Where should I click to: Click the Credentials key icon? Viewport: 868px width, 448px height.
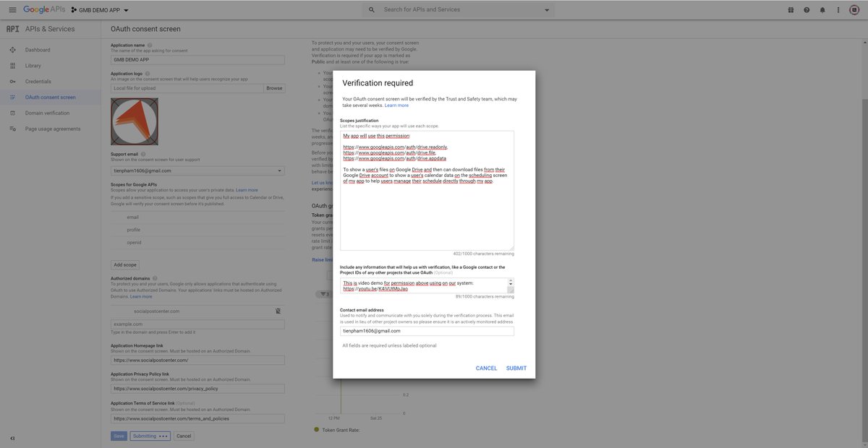[12, 82]
